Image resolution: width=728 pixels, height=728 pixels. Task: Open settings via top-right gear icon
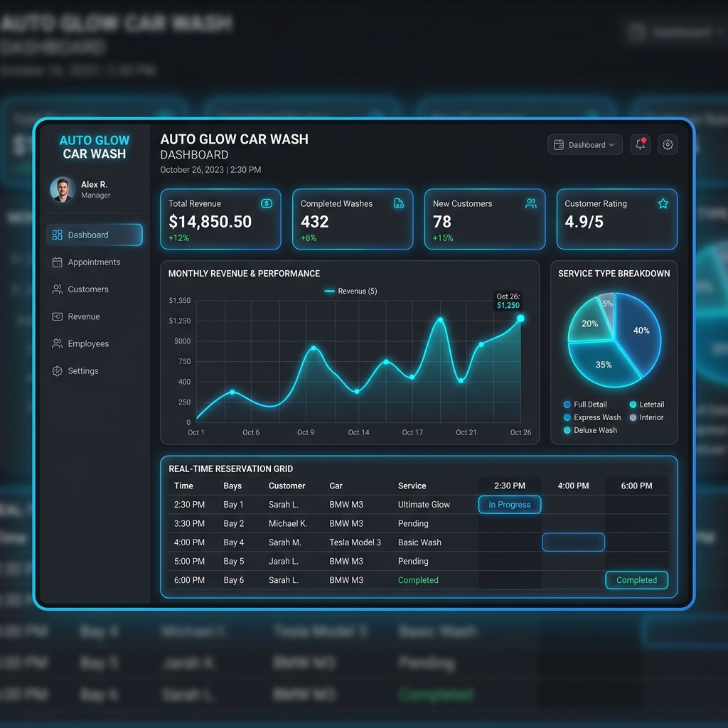pos(668,145)
